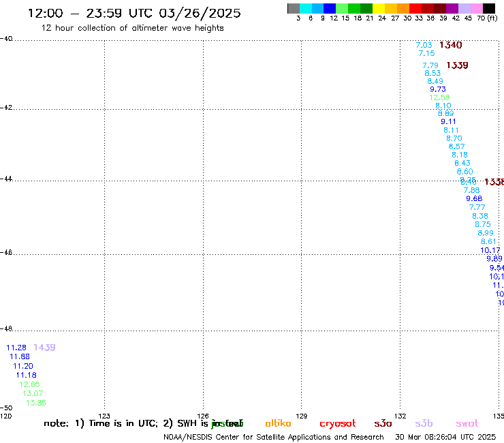This screenshot has height=443, width=504.
Task: Choose the bright red legend swatch
Action: (415, 8)
